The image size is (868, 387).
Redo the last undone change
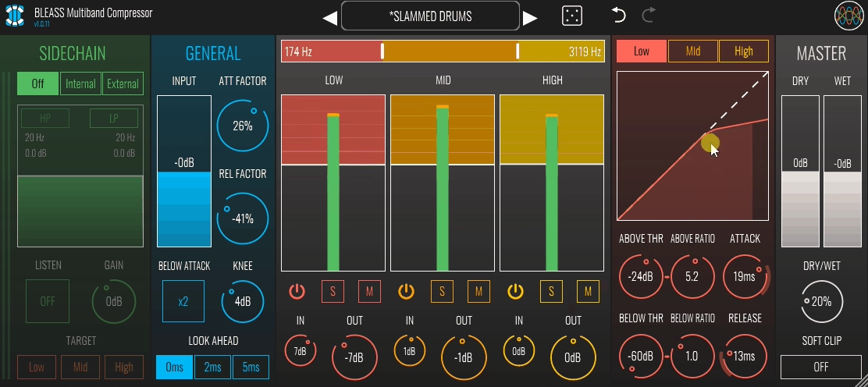(x=649, y=15)
